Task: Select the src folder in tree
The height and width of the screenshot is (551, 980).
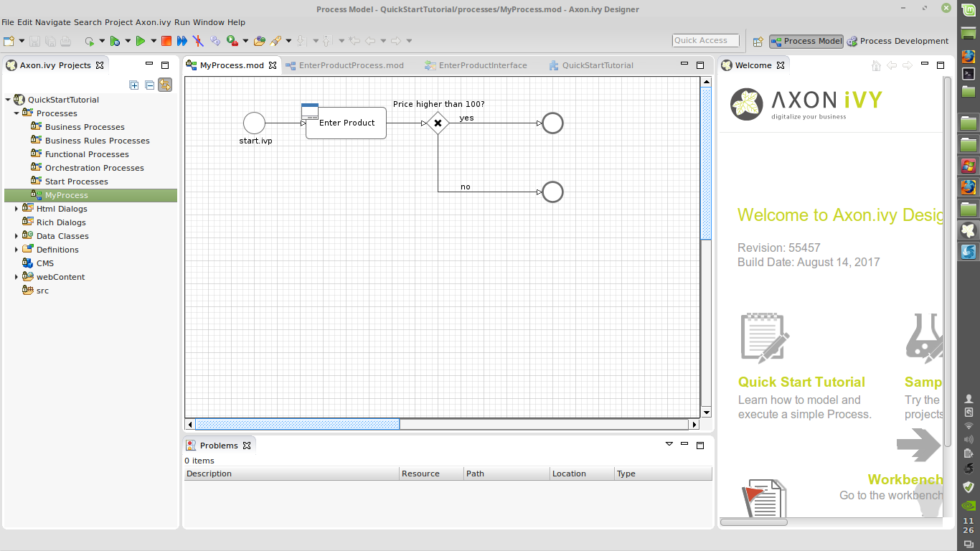Action: tap(42, 291)
